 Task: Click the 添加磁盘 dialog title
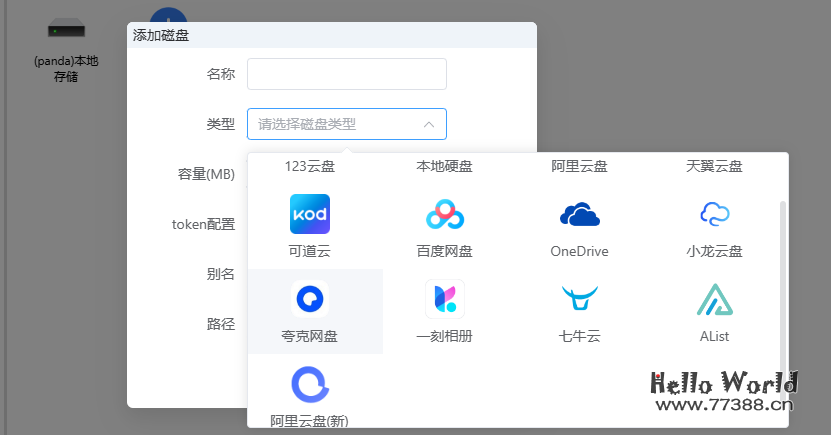pos(161,35)
